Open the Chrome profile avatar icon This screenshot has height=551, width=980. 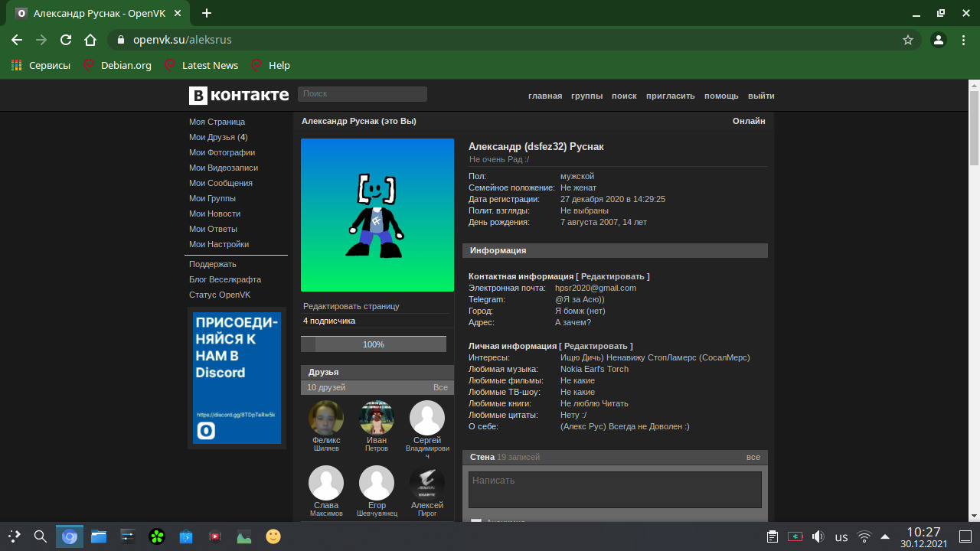938,40
